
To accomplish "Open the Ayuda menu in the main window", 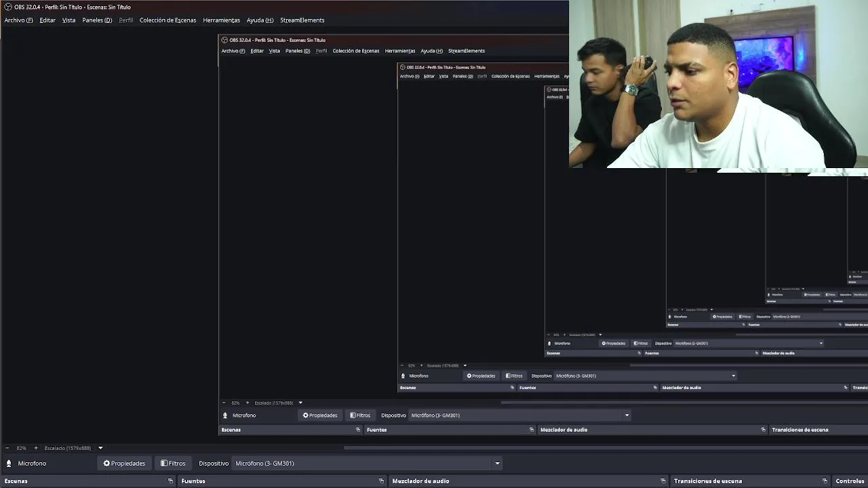I will (x=260, y=20).
